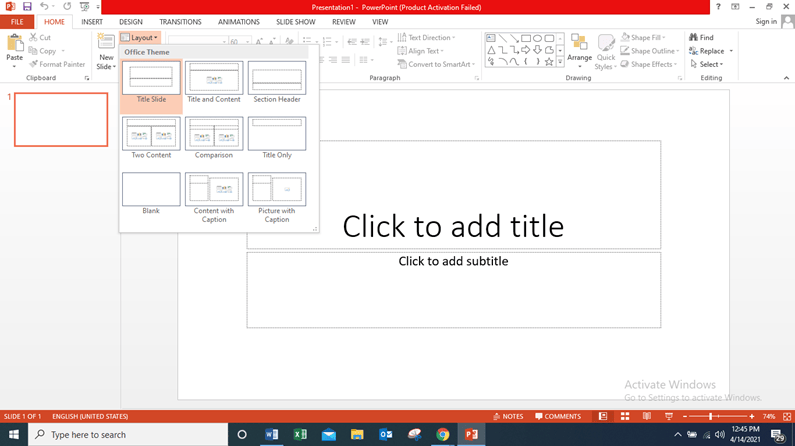Click Save icon in Quick Access Toolbar
Viewport: 795px width, 446px height.
click(27, 7)
